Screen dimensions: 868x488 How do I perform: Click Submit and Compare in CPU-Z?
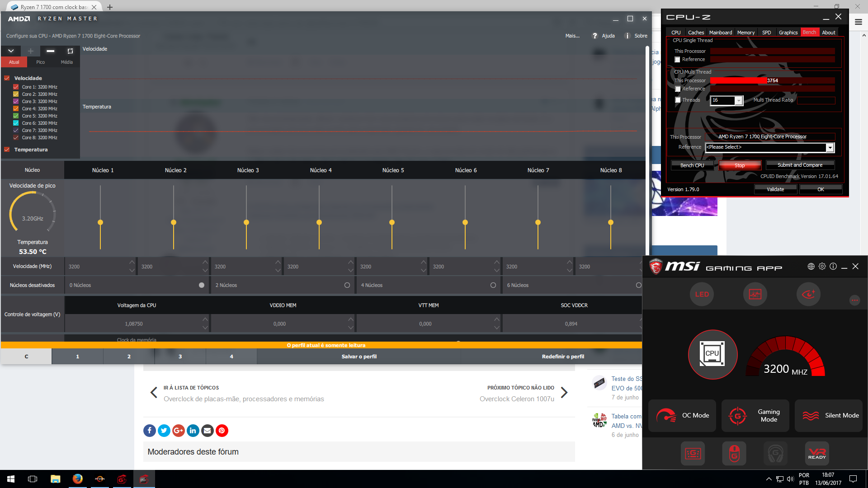pos(800,165)
